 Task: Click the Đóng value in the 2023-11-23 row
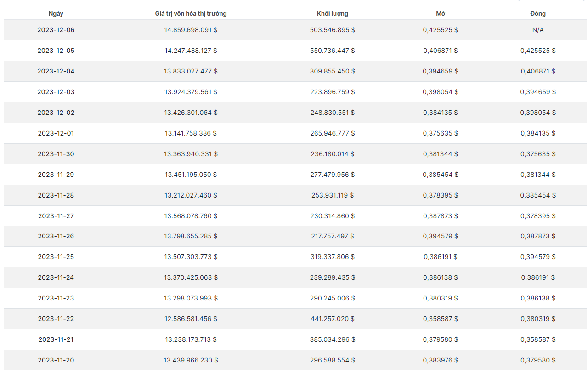click(538, 298)
